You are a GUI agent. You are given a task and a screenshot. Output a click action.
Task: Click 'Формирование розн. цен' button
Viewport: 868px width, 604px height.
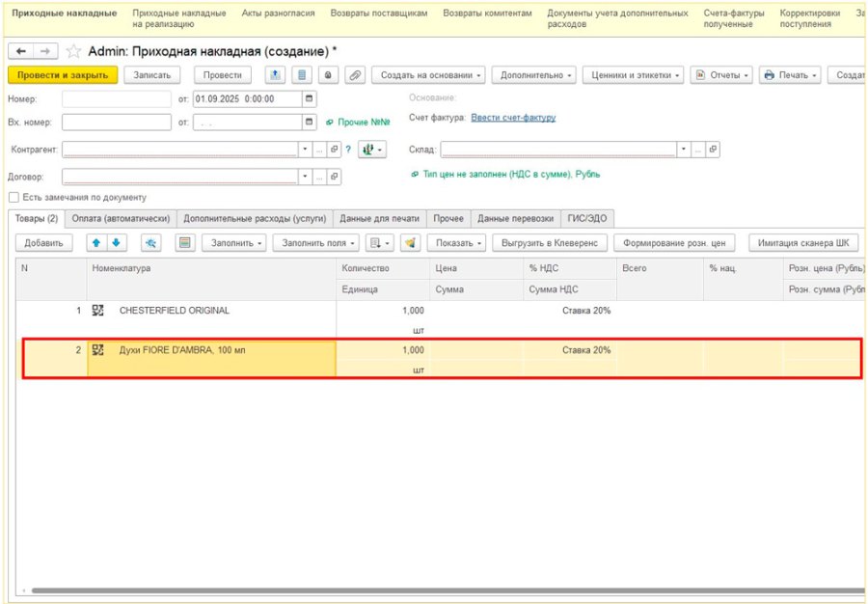coord(674,243)
